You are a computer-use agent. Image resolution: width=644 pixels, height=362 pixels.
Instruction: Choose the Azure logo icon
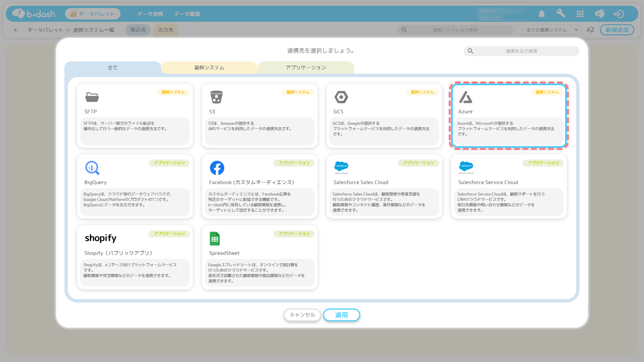[x=466, y=97]
